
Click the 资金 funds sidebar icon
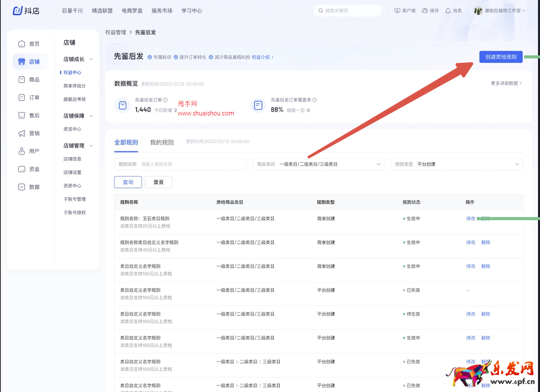pos(22,169)
